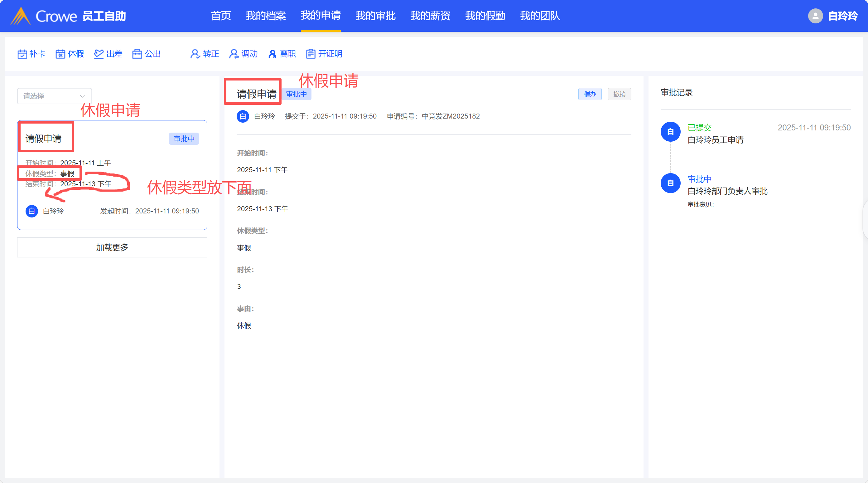Click the 撤销 button
Screen dimensions: 868x483
pyautogui.click(x=619, y=94)
